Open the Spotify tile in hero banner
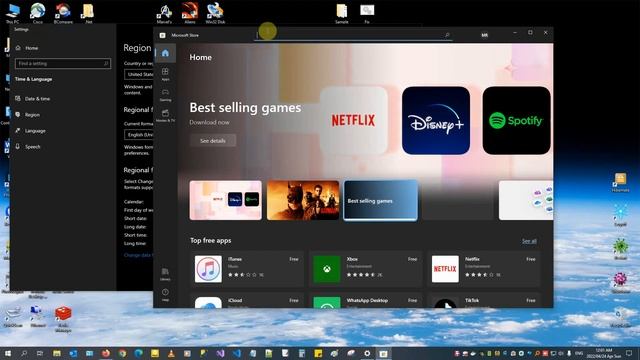 pyautogui.click(x=516, y=120)
